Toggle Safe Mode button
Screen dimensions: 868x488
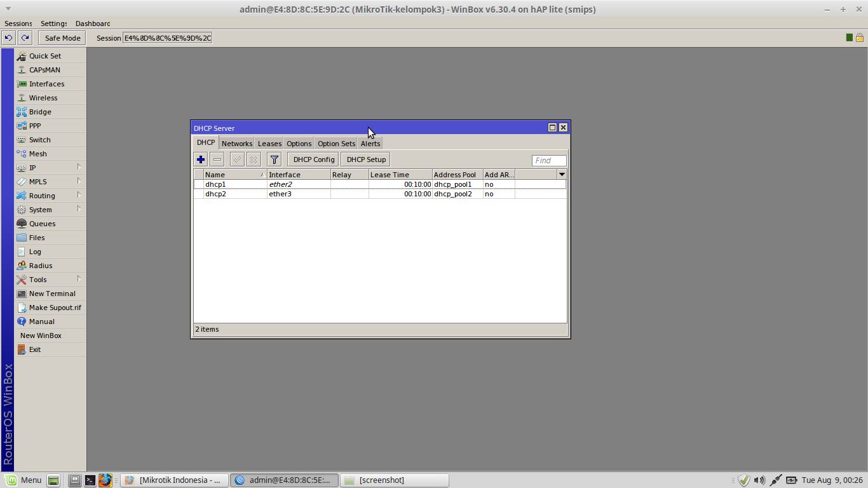pyautogui.click(x=62, y=37)
